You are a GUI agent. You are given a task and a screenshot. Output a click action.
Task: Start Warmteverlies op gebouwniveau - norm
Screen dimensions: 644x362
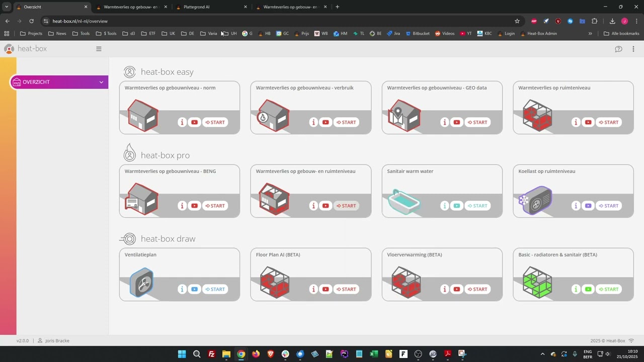(x=215, y=122)
